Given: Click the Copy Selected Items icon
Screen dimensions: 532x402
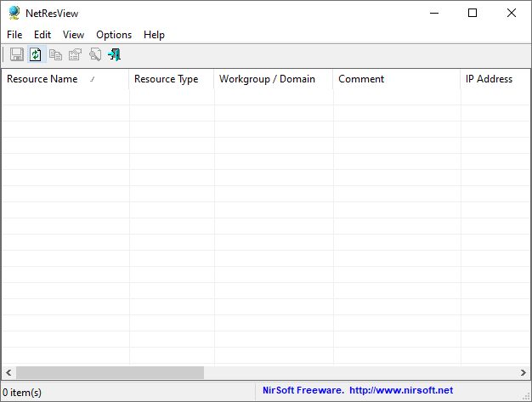Looking at the screenshot, I should (x=56, y=55).
